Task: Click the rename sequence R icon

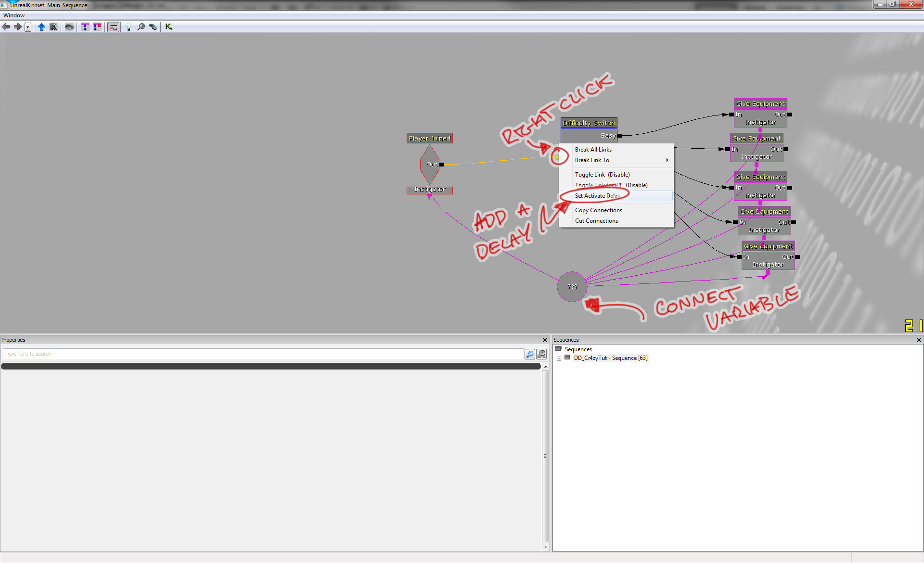Action: (53, 27)
